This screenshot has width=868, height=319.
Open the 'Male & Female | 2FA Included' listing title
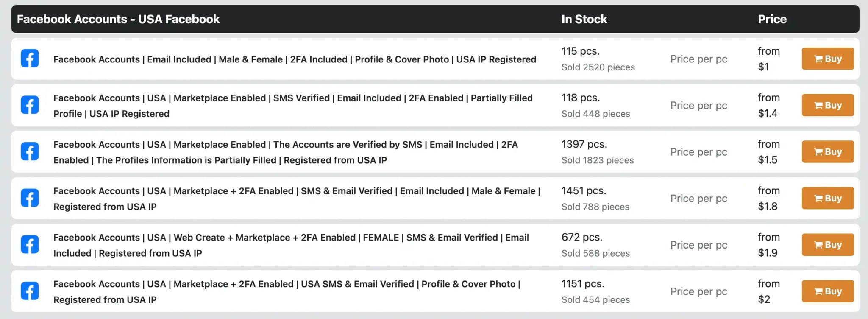coord(295,59)
